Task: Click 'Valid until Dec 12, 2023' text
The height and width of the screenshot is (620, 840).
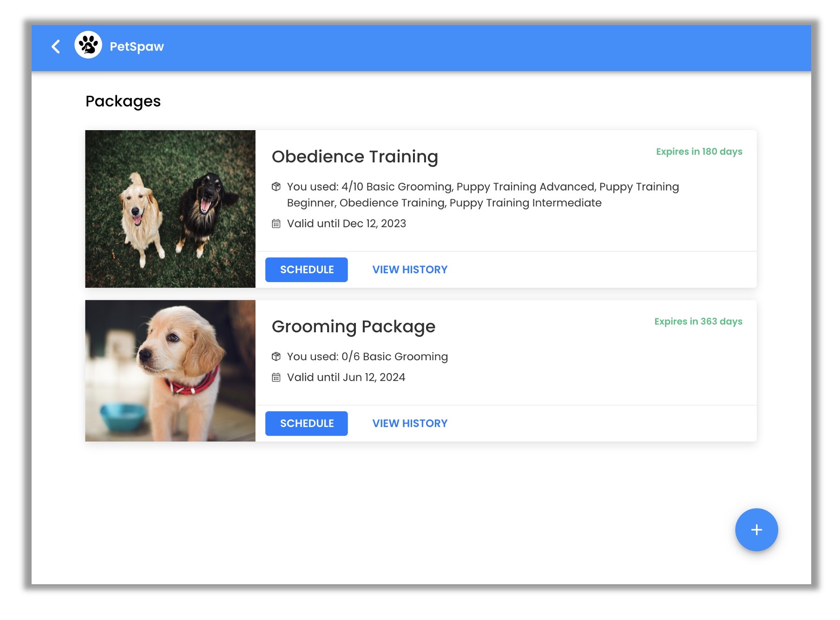Action: click(347, 224)
